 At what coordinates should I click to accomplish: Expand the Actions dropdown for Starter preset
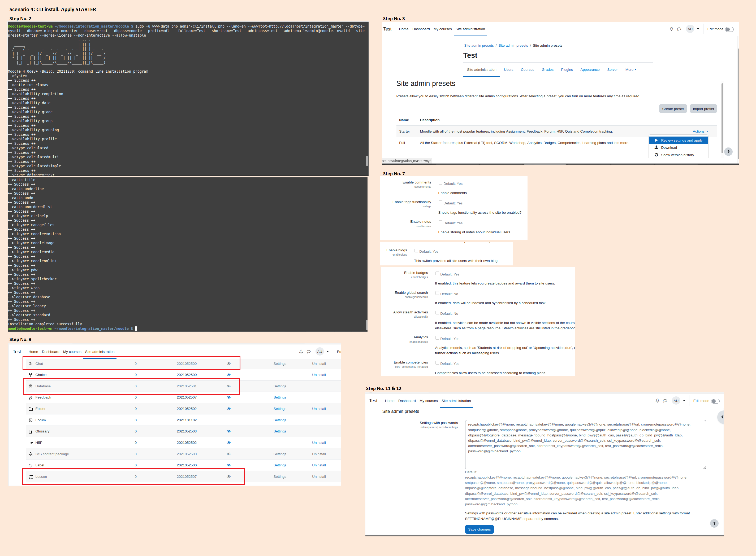point(701,132)
